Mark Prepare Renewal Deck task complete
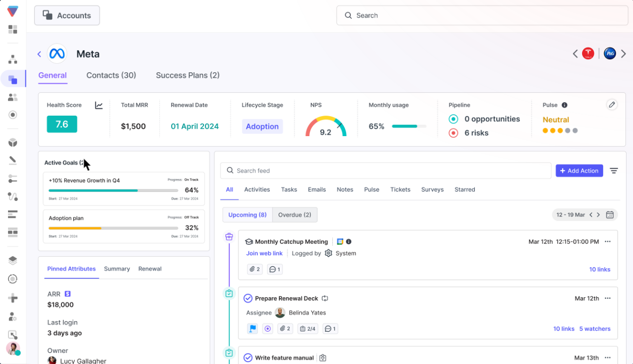This screenshot has width=633, height=364. coord(248,298)
